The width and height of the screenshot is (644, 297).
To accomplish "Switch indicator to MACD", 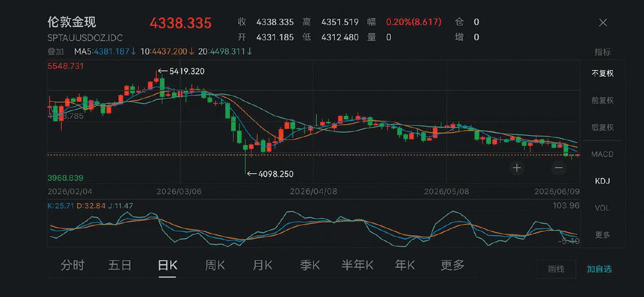I will pos(603,154).
